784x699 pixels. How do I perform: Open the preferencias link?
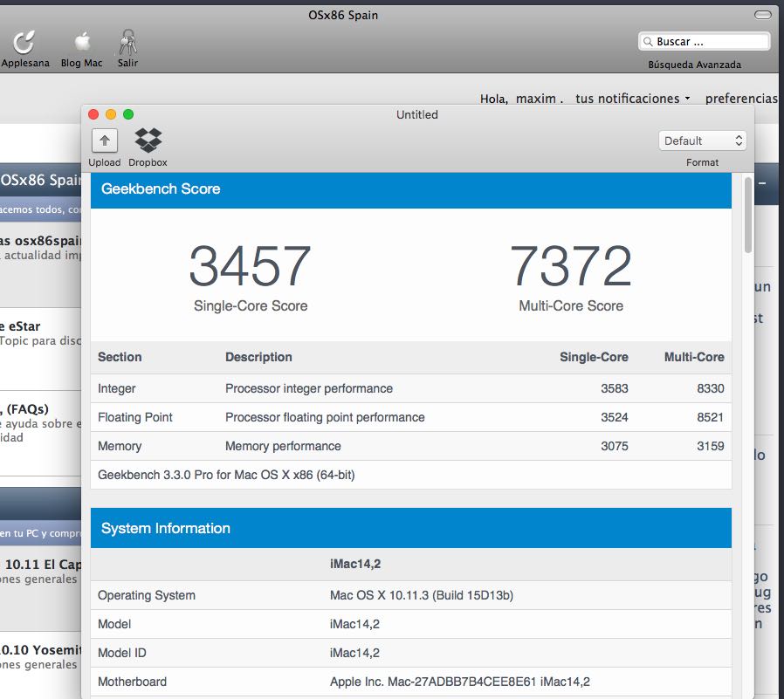(x=741, y=99)
